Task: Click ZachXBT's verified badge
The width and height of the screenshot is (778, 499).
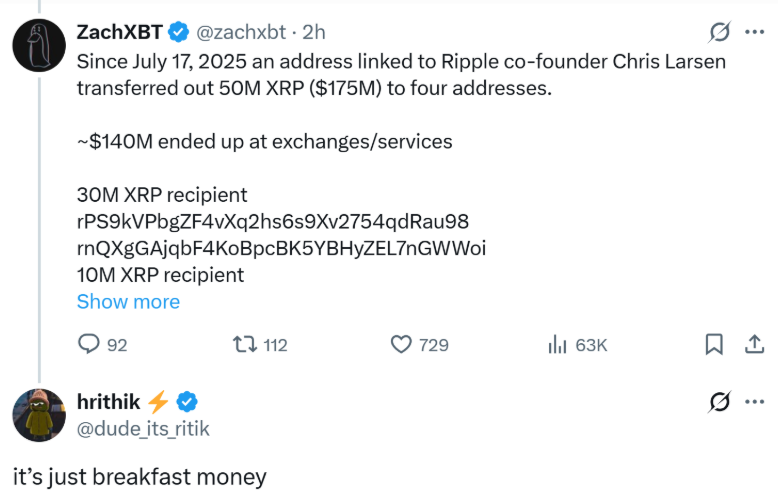Action: point(179,33)
